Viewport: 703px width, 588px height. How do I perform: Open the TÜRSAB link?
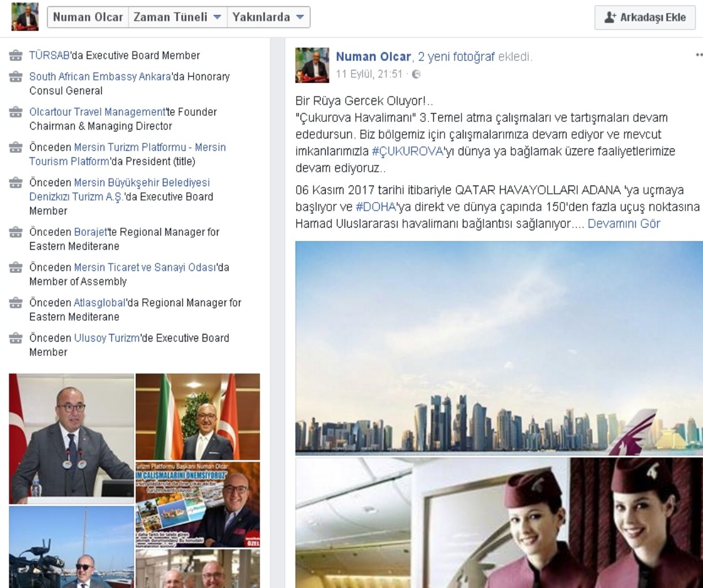coord(49,55)
